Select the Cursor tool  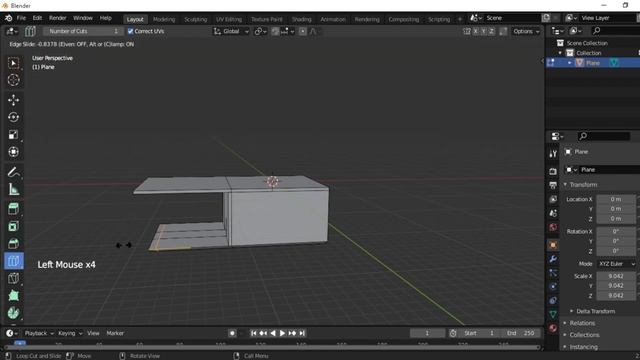pyautogui.click(x=13, y=80)
